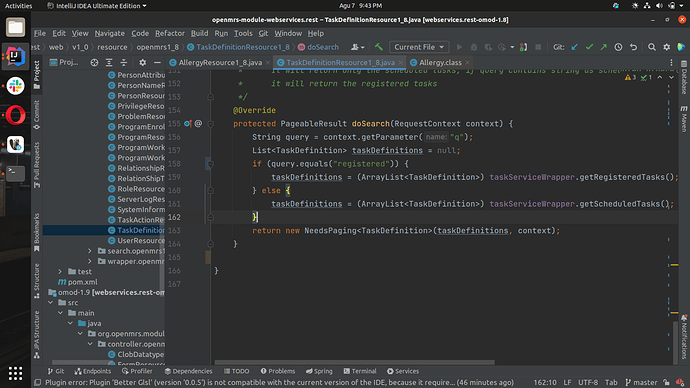The image size is (690, 388).
Task: Click UTF-8 encoding in status bar
Action: (588, 383)
